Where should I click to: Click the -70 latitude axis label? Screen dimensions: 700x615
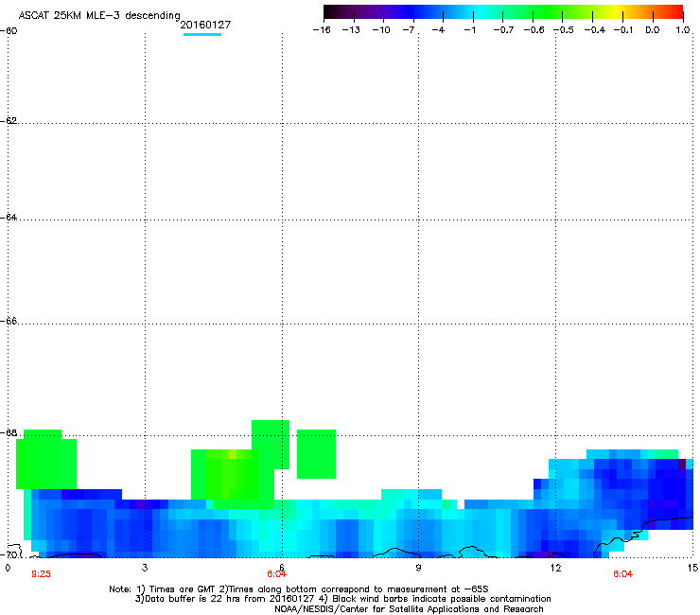(9, 554)
